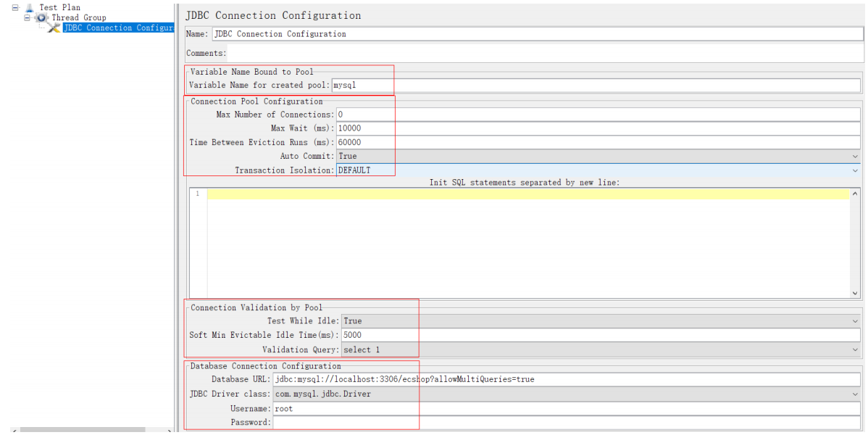This screenshot has height=435, width=868.
Task: Collapse the Test Plan tree node
Action: click(x=15, y=8)
